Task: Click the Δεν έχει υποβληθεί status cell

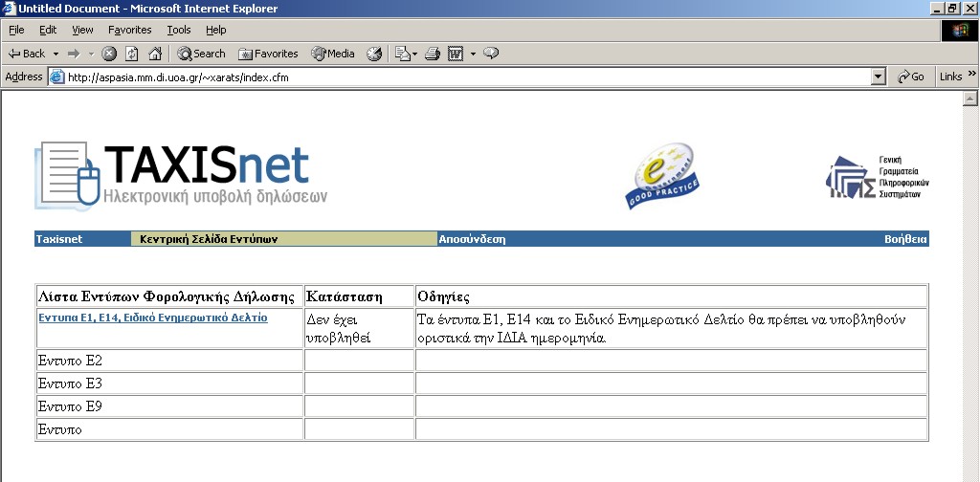Action: point(360,328)
